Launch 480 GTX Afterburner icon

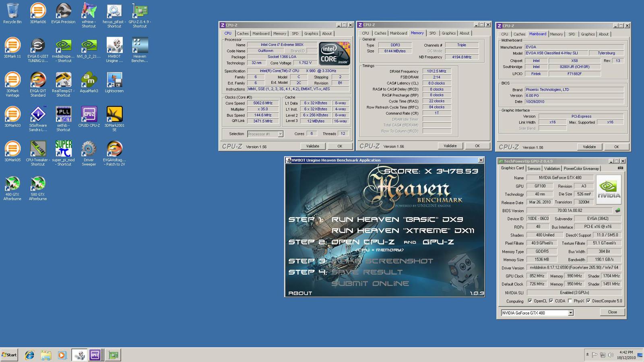[12, 188]
